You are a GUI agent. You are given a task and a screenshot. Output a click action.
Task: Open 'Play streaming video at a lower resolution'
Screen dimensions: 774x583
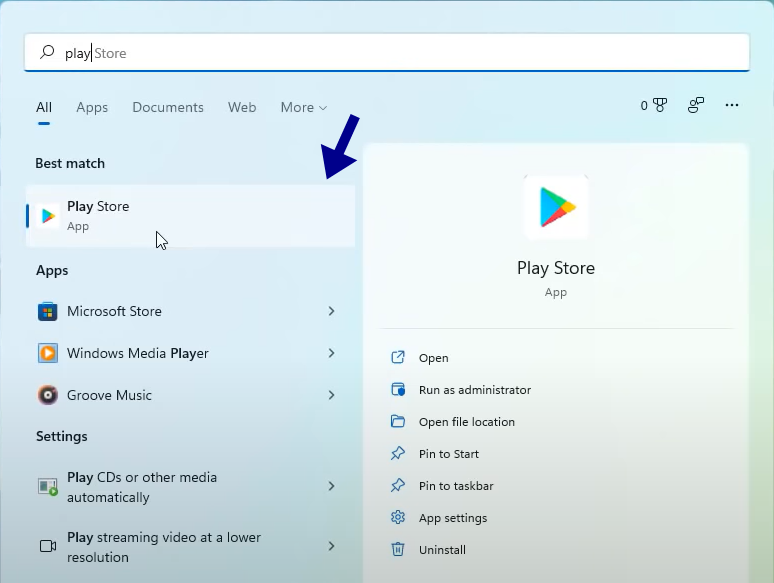(190, 546)
